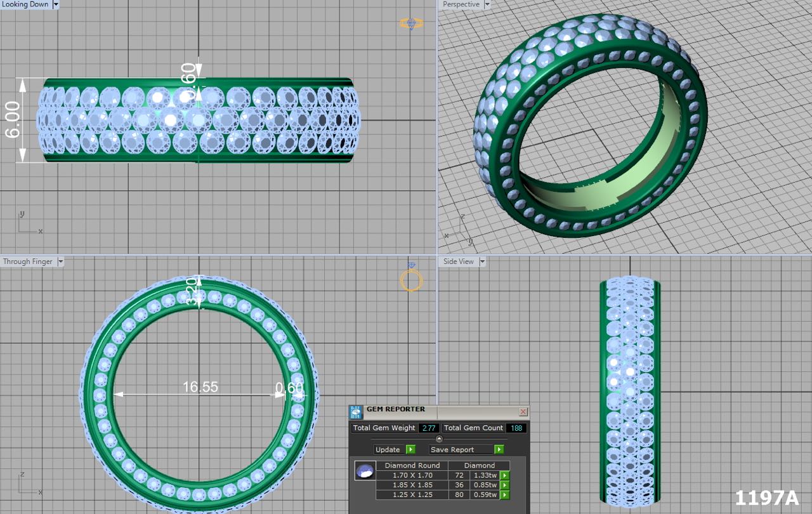Select the 1.70 X 1.70 size cell
Viewport: 812px width, 514px height.
pos(412,475)
